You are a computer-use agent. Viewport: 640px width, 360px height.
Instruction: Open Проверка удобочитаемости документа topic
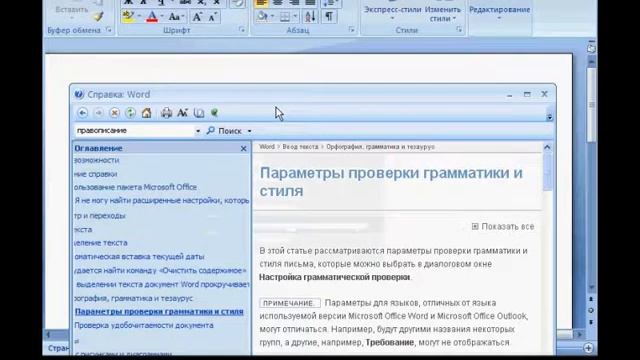point(144,325)
